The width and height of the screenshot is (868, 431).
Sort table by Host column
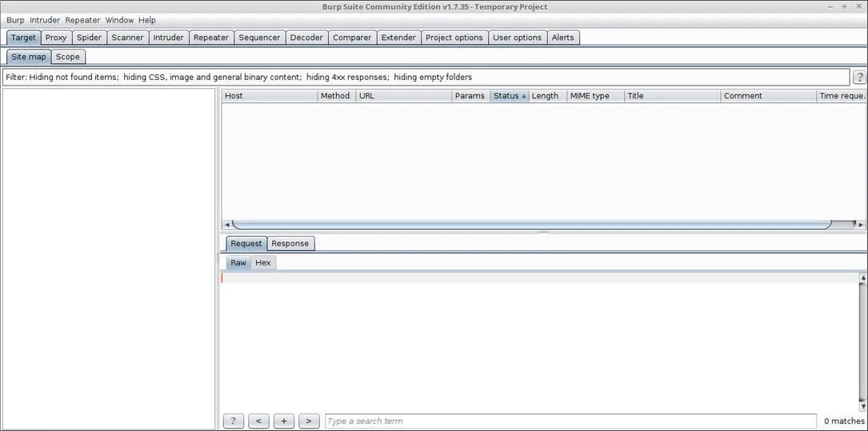click(x=269, y=96)
